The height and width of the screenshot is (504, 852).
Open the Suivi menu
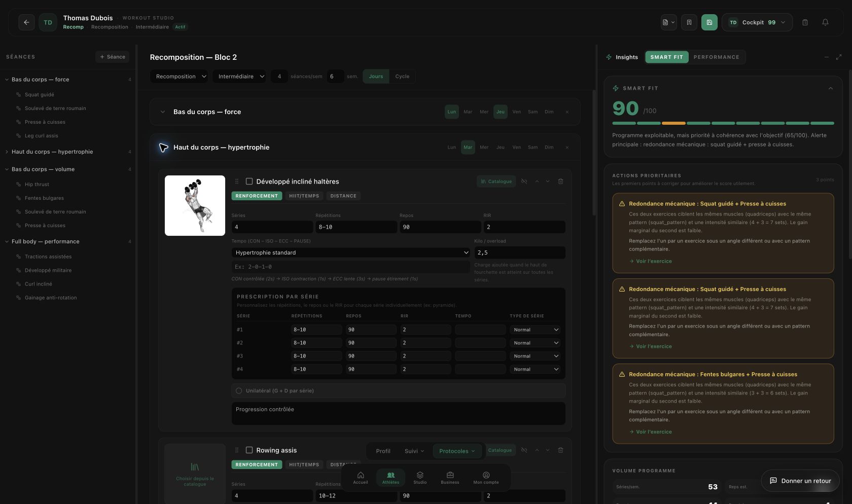(x=414, y=451)
